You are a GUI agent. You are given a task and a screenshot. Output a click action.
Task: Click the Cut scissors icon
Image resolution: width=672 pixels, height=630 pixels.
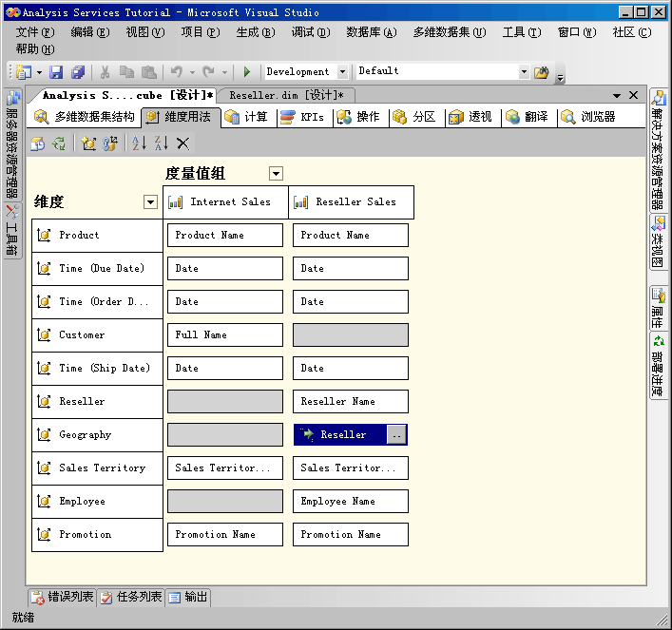coord(105,72)
